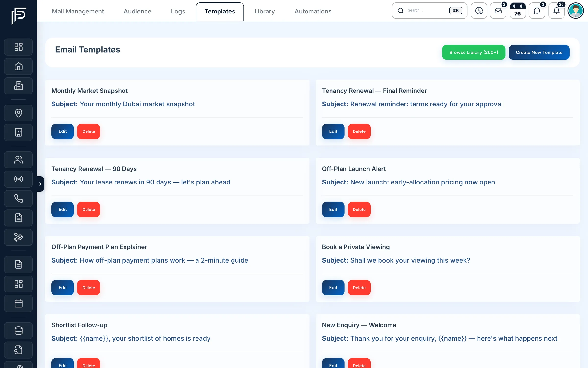588x368 pixels.
Task: Edit the Book a Private Viewing template
Action: click(333, 287)
